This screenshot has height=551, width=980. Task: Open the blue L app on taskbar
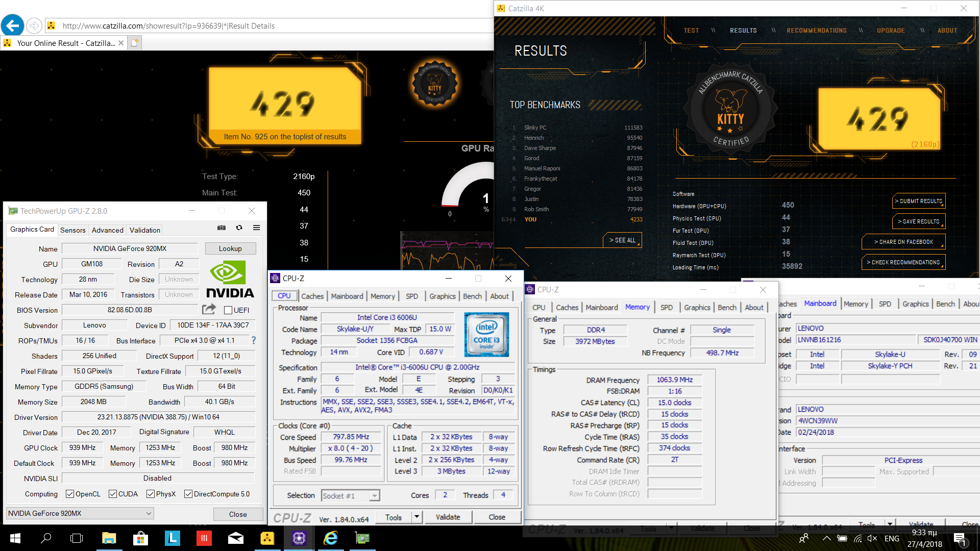coord(172,538)
